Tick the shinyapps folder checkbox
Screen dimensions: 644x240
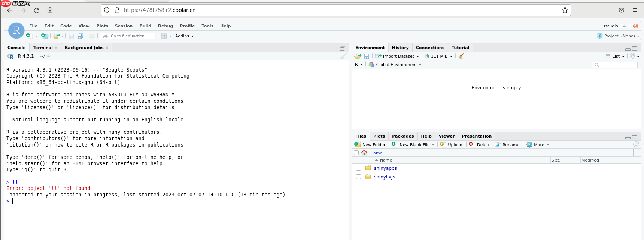pos(358,168)
